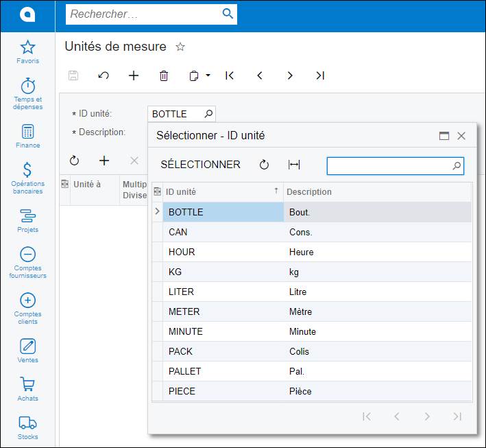486x448 pixels.
Task: Sort by the ID unité column header
Action: pyautogui.click(x=223, y=191)
